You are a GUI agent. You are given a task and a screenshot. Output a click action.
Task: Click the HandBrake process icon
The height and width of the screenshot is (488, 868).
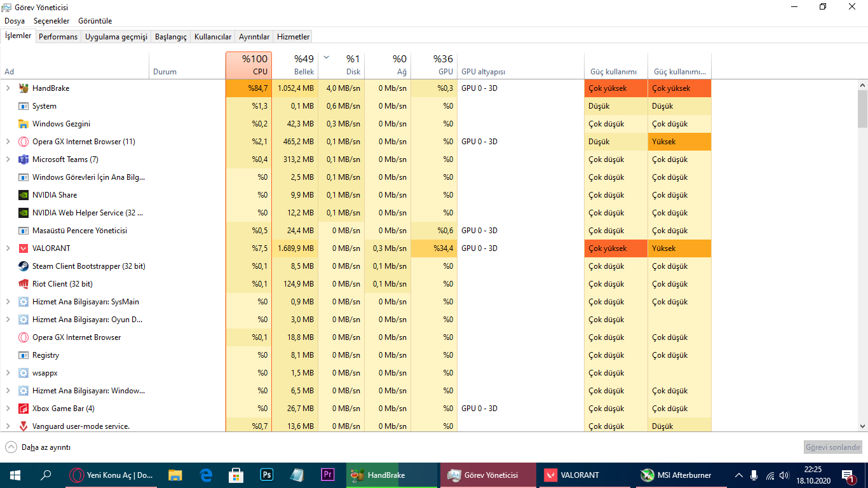[24, 88]
